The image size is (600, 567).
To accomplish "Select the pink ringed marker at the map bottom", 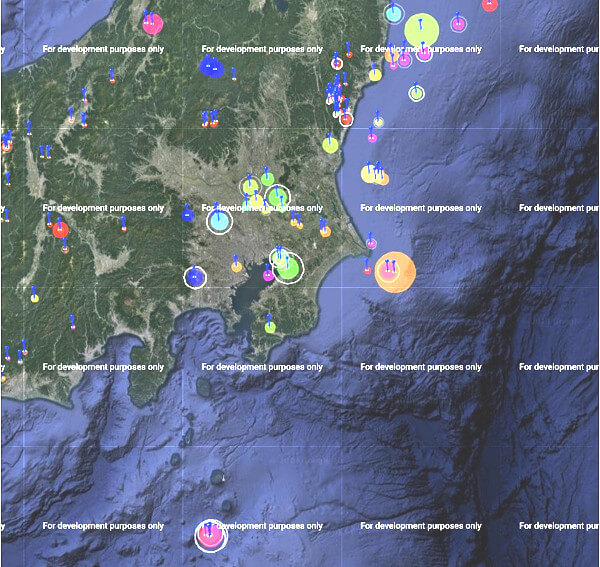I will click(x=210, y=535).
